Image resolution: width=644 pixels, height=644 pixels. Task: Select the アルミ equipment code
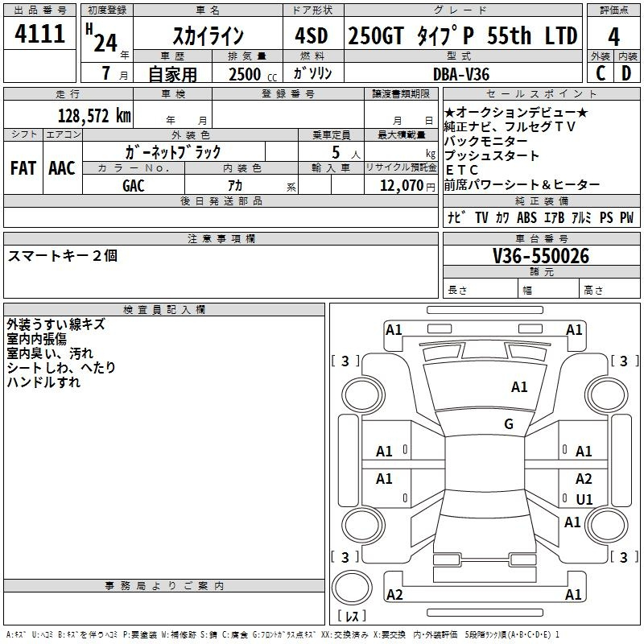(581, 217)
